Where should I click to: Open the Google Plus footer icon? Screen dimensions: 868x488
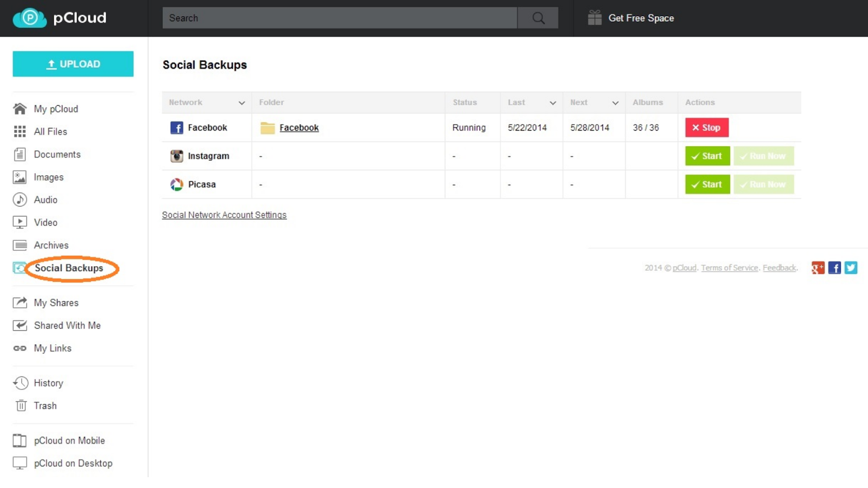(818, 268)
